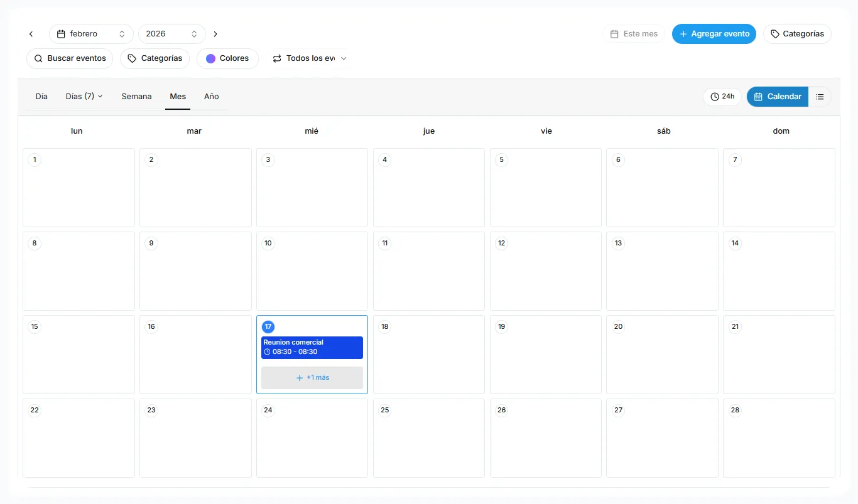
Task: Switch to list view icon
Action: 820,97
